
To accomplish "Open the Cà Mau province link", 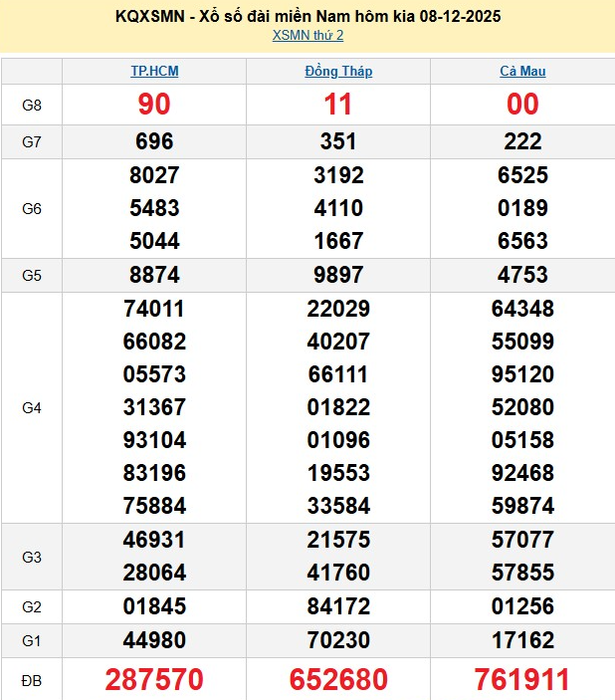I will coord(522,71).
